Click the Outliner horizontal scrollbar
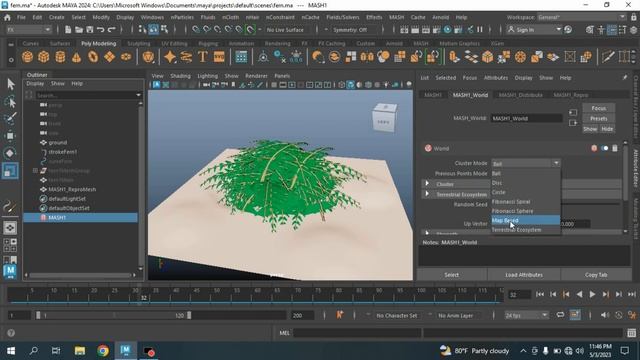The width and height of the screenshot is (640, 360). (x=80, y=275)
